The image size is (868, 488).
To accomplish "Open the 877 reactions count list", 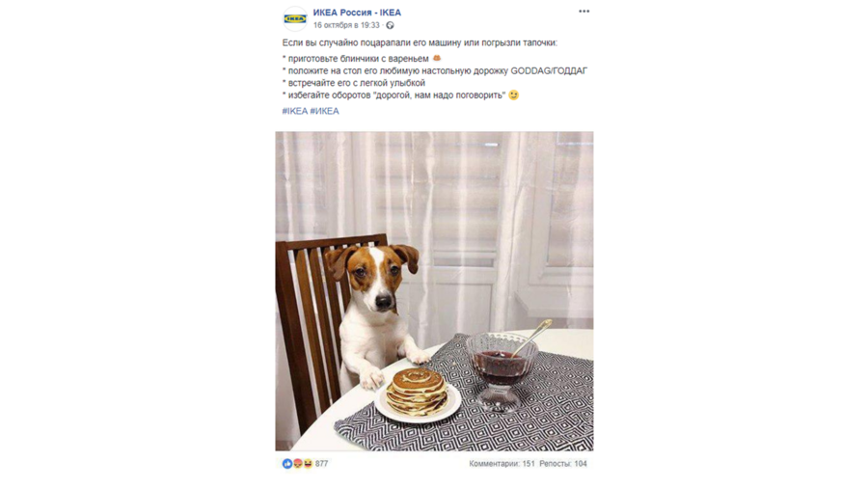I will click(321, 464).
